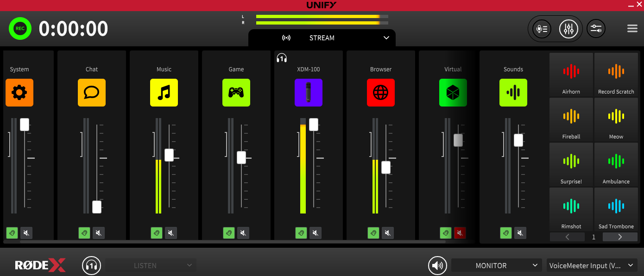The width and height of the screenshot is (644, 276).
Task: Open the Game channel controller icon
Action: click(x=236, y=93)
